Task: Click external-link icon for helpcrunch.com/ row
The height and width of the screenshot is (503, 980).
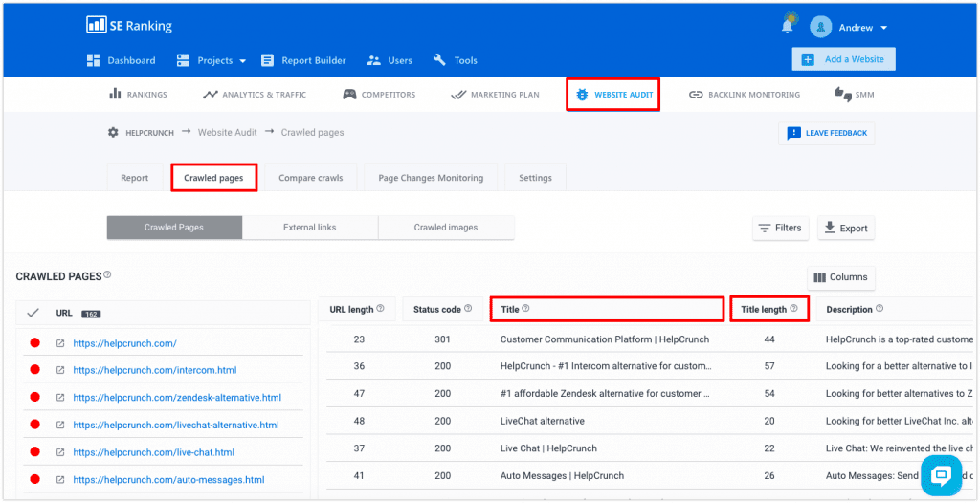Action: pos(60,343)
